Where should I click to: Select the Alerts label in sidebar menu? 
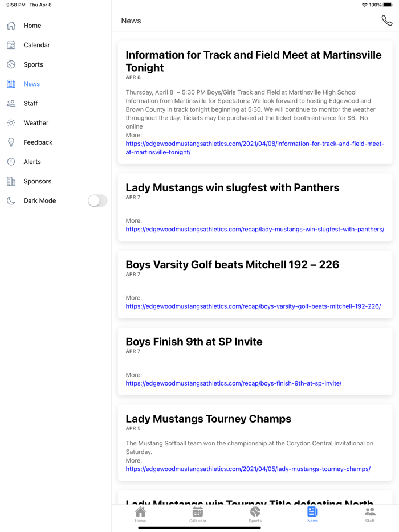(32, 162)
